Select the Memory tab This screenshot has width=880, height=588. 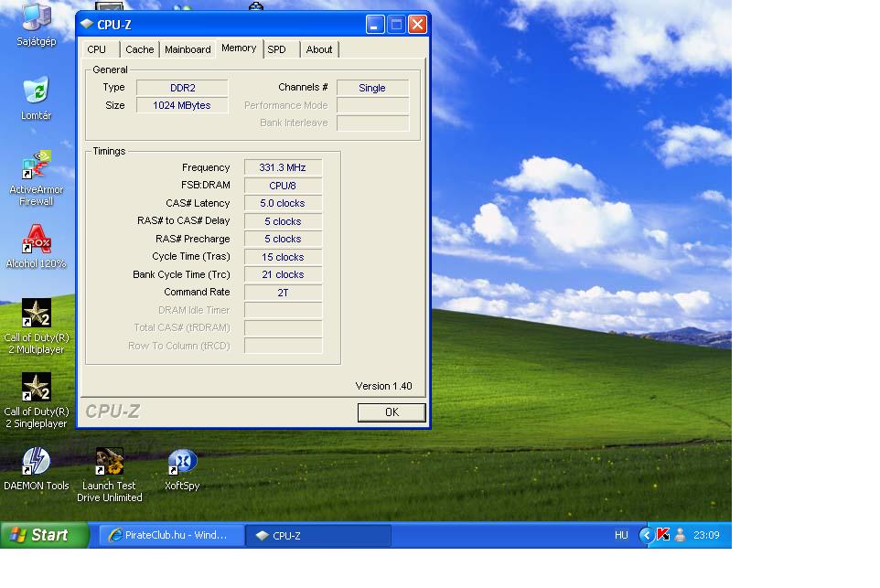click(239, 48)
